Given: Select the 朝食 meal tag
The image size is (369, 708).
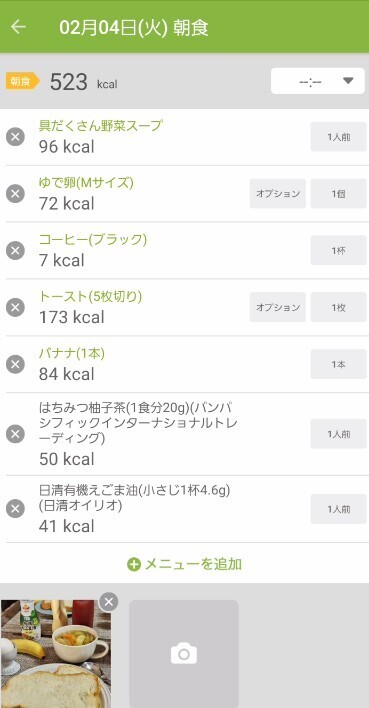Looking at the screenshot, I should tap(23, 81).
